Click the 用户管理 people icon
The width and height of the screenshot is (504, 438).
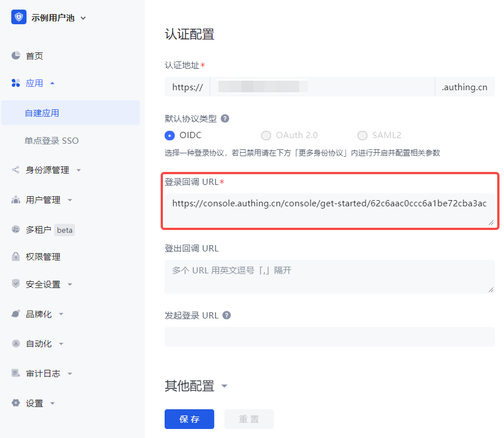click(x=16, y=200)
